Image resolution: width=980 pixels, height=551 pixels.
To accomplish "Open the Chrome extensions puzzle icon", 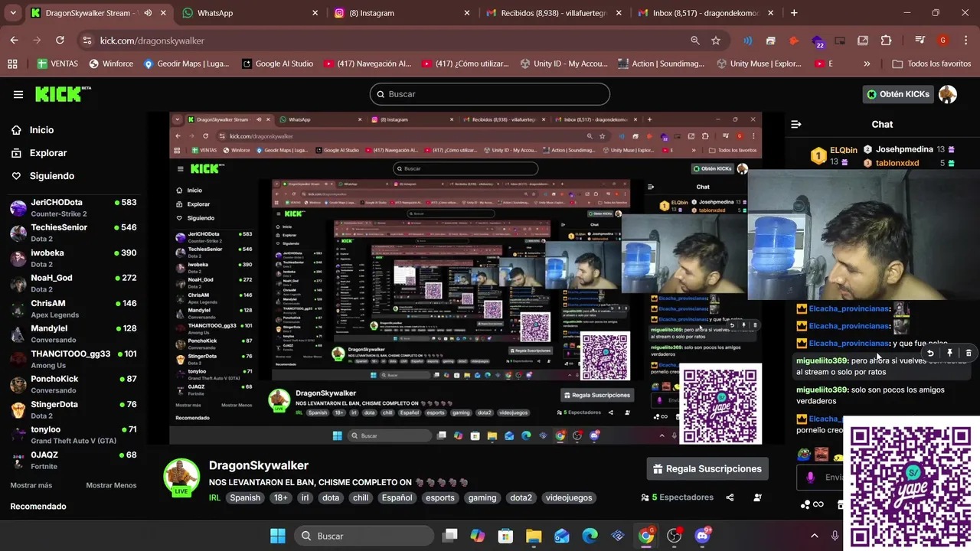I will [x=886, y=41].
